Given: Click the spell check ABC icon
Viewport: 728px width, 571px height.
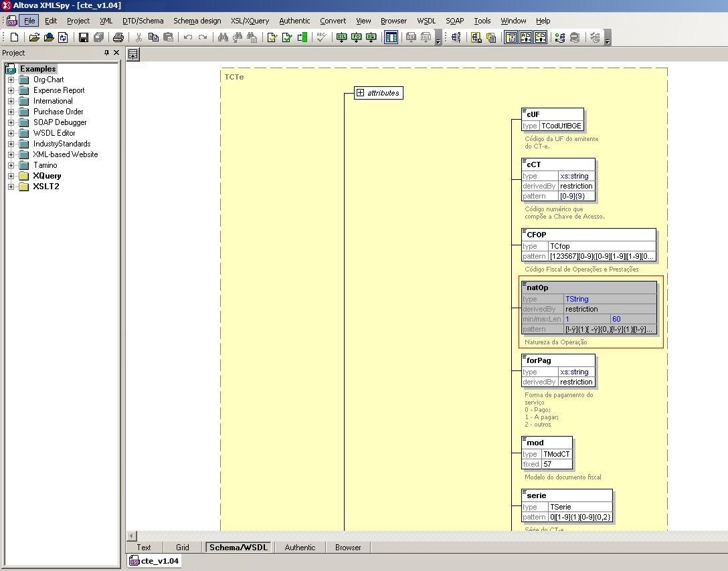Looking at the screenshot, I should [322, 37].
